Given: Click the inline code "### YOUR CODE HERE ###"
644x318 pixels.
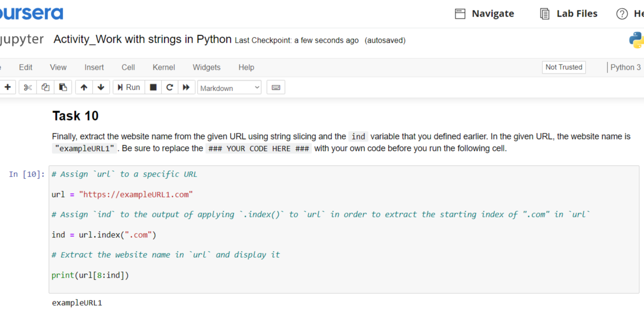Looking at the screenshot, I should pos(259,149).
